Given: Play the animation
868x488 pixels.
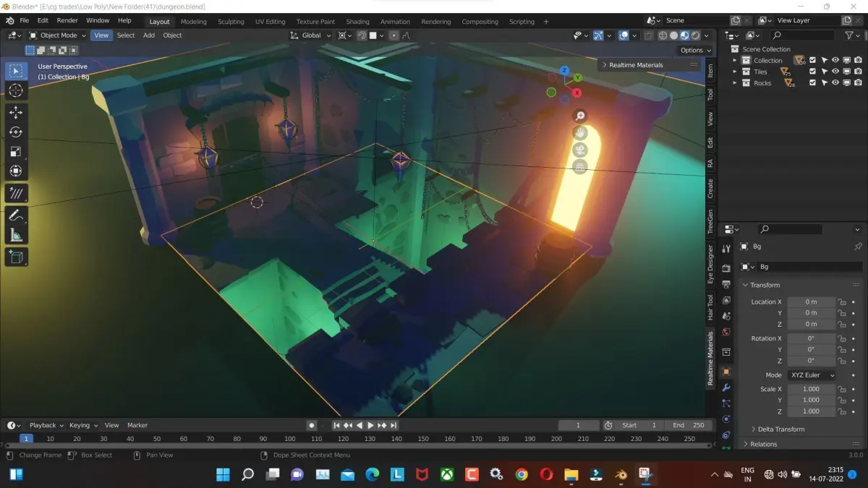Looking at the screenshot, I should tap(370, 425).
